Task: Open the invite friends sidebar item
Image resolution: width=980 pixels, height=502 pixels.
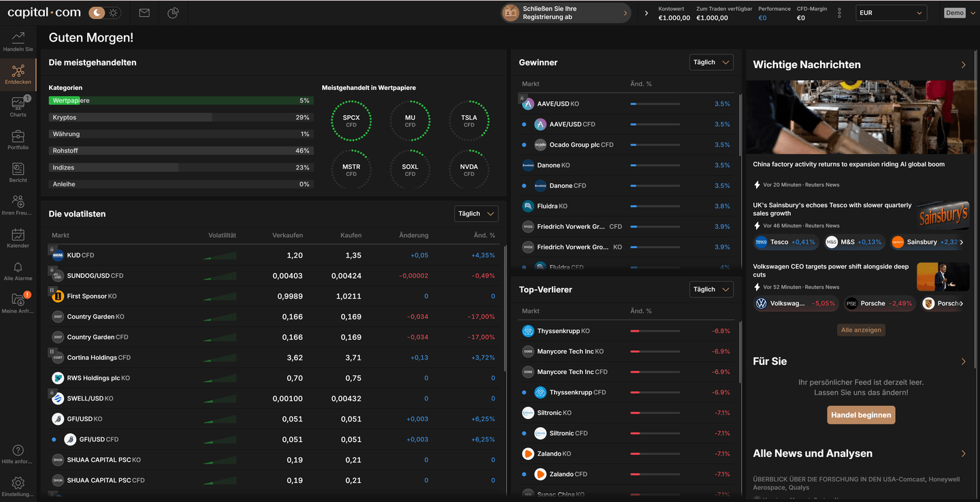Action: coord(18,204)
